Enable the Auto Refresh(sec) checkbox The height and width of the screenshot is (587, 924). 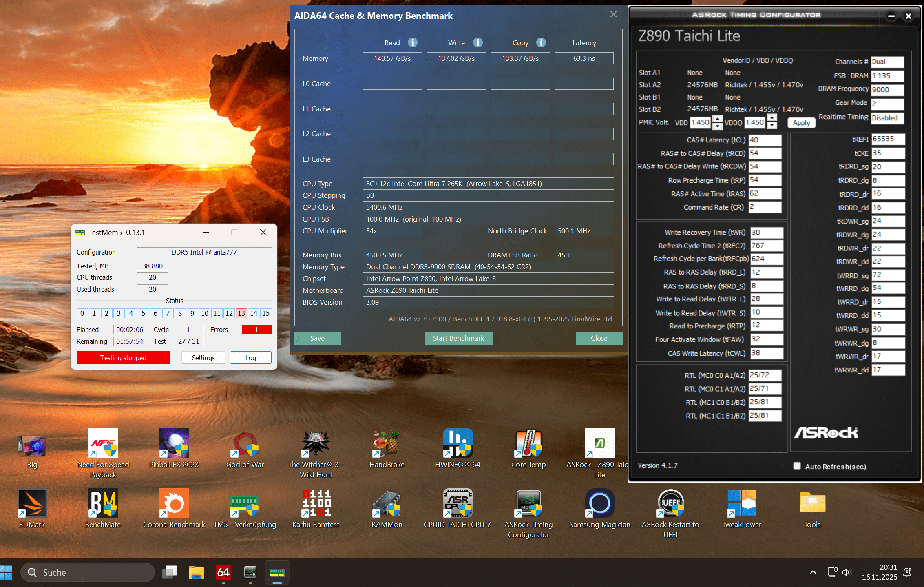point(797,466)
